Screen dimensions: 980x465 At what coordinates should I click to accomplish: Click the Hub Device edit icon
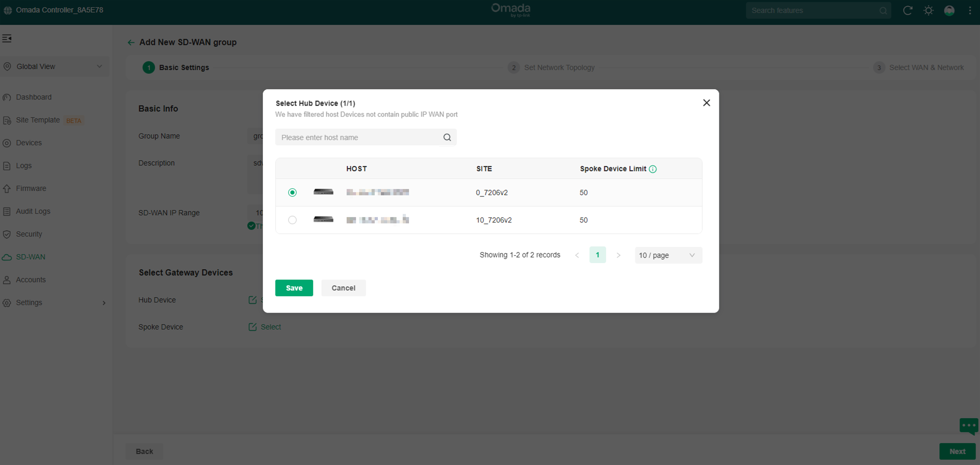point(252,300)
